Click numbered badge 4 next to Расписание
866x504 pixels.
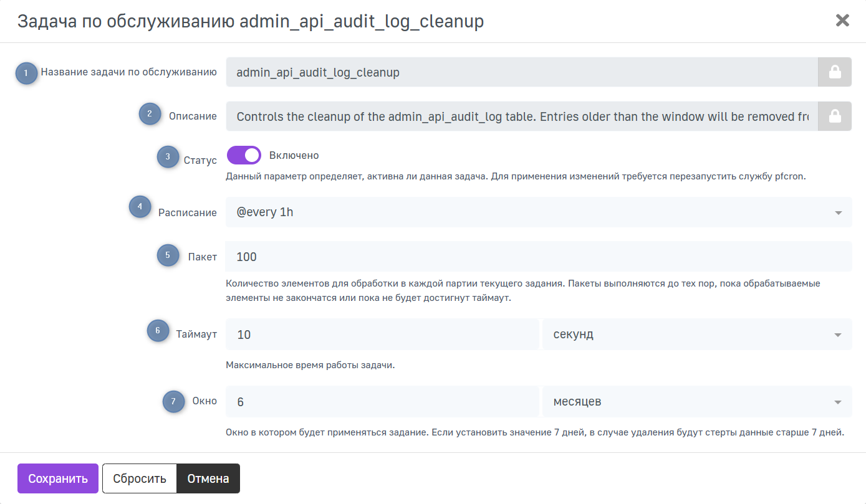coord(140,206)
